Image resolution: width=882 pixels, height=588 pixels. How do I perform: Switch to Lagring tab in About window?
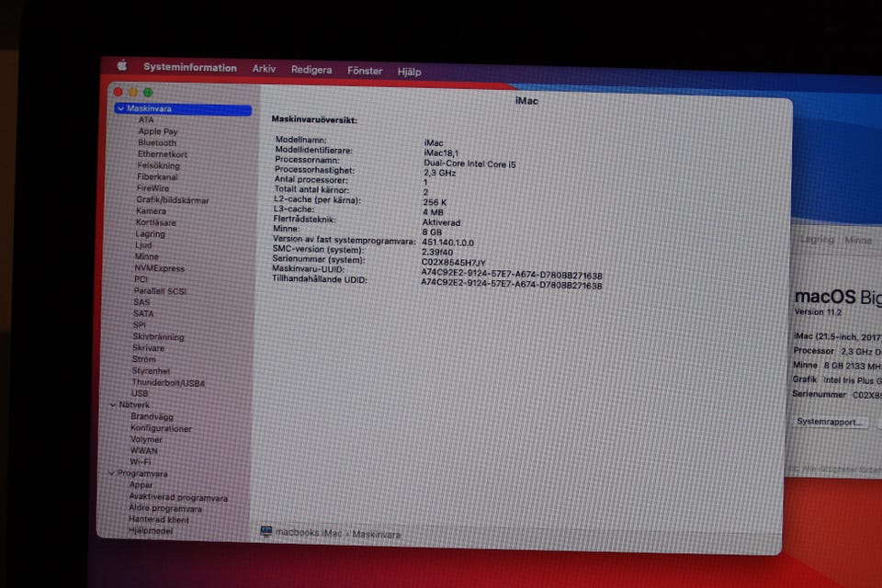click(x=818, y=240)
